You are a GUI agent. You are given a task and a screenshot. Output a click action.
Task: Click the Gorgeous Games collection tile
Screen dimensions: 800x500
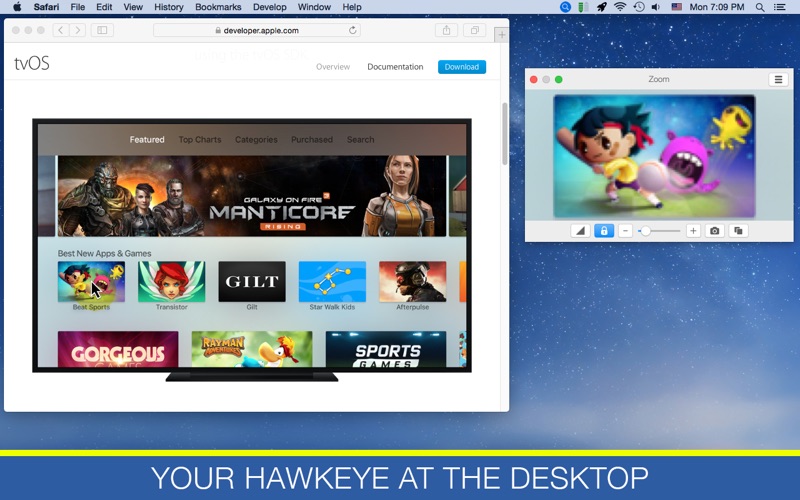(118, 349)
